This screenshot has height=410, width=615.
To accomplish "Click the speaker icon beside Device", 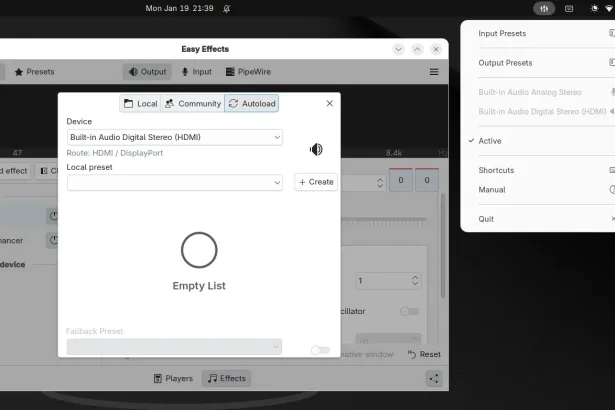I will point(316,149).
